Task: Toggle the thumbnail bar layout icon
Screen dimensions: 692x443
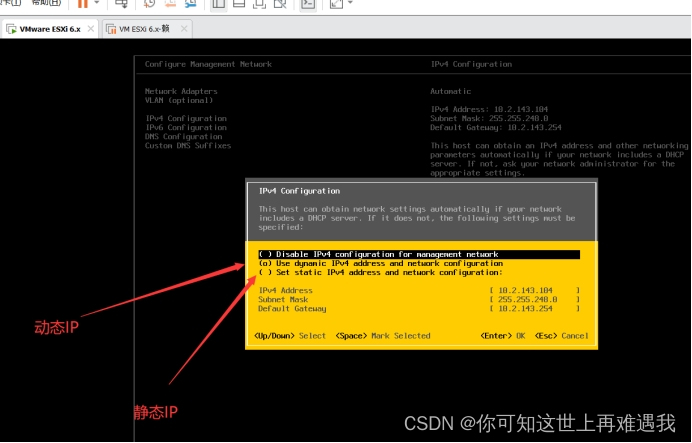Action: tap(239, 4)
